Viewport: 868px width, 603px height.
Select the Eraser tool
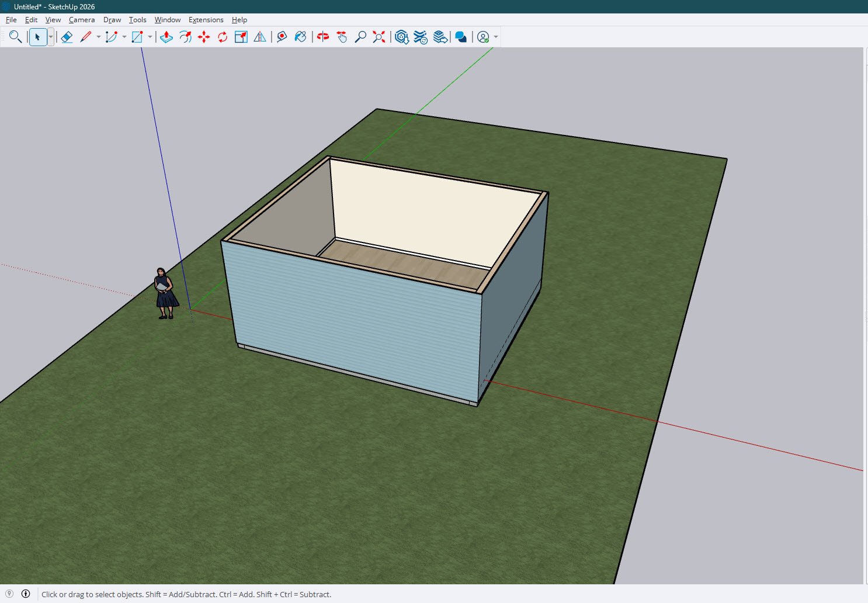67,37
